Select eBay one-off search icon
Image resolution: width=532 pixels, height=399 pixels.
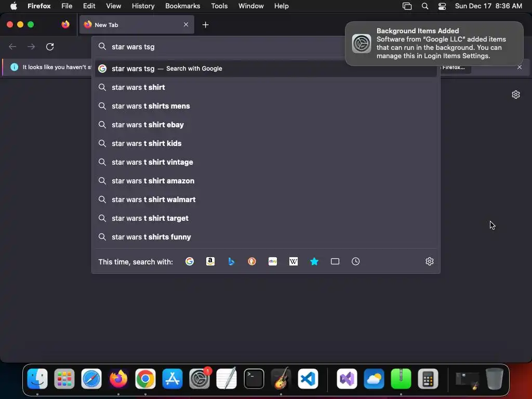coord(273,261)
